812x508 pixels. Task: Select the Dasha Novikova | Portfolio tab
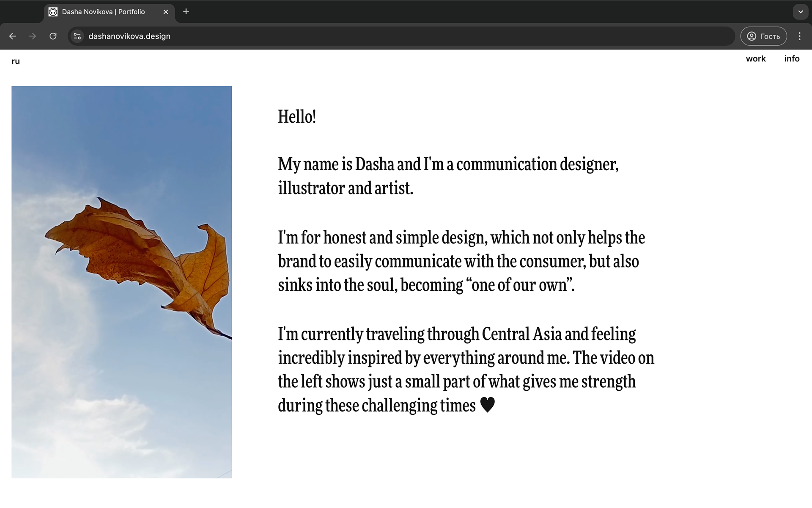tap(109, 12)
